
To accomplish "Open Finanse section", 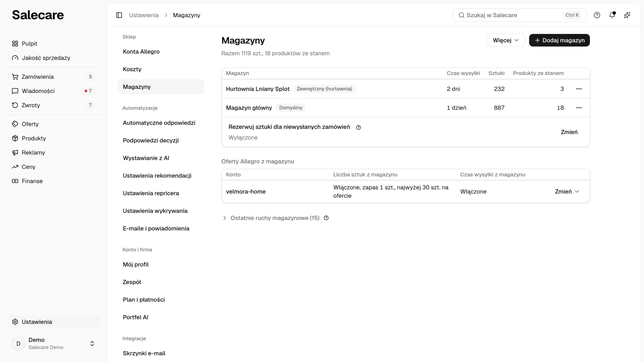I will [x=54, y=181].
